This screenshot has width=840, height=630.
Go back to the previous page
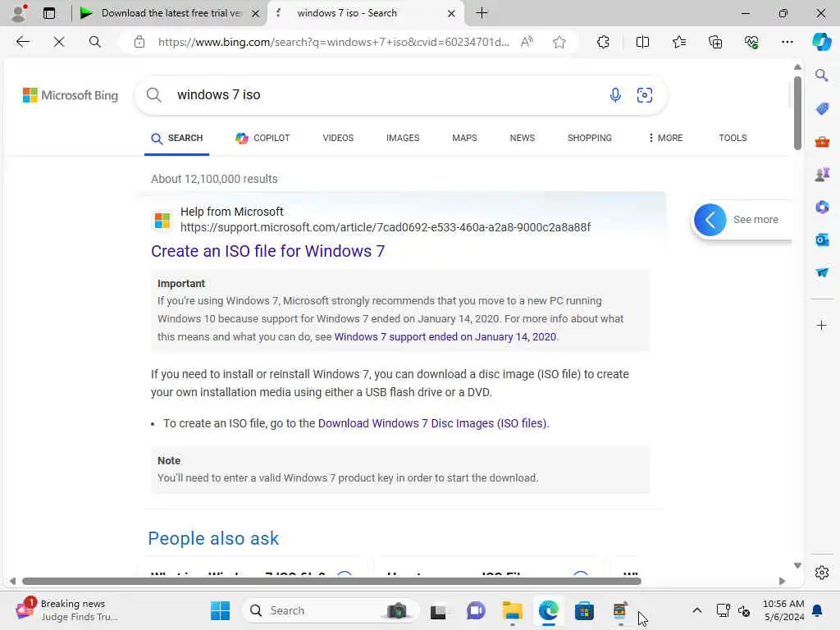point(22,42)
